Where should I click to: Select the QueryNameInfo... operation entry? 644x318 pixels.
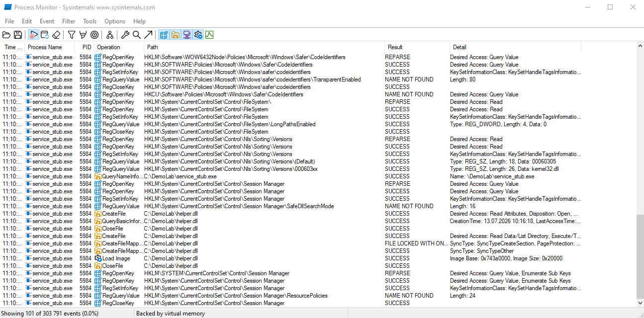coord(123,176)
